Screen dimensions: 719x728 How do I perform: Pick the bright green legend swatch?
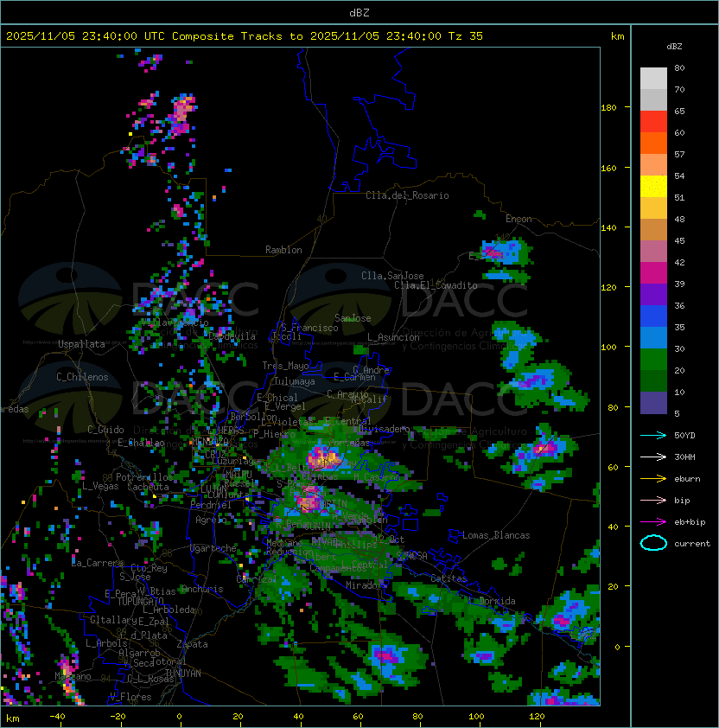tap(653, 360)
